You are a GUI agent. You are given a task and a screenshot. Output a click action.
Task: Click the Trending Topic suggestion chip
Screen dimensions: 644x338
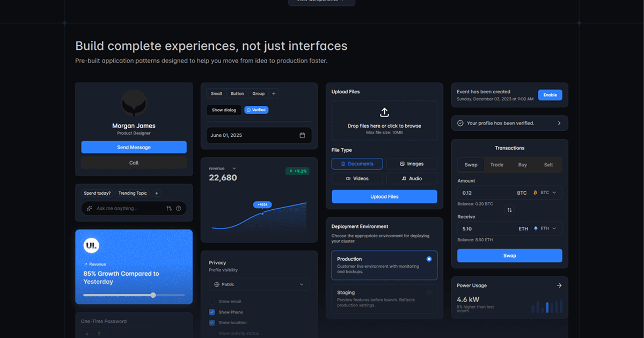[x=133, y=193]
